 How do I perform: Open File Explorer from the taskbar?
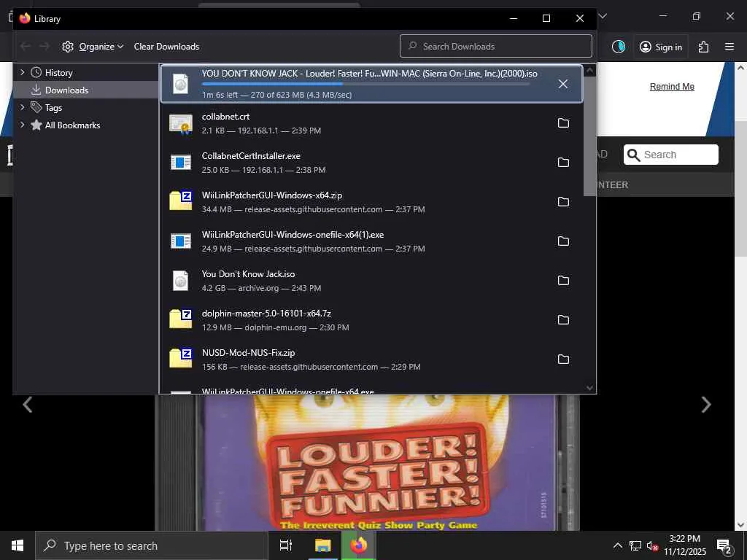coord(322,545)
